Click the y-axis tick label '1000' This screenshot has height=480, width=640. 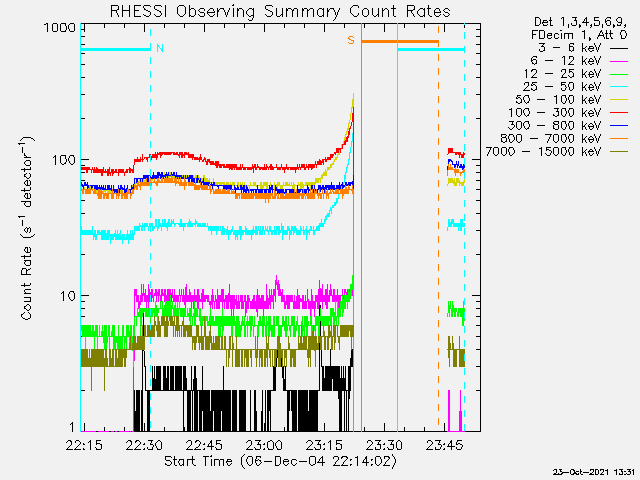[60, 28]
